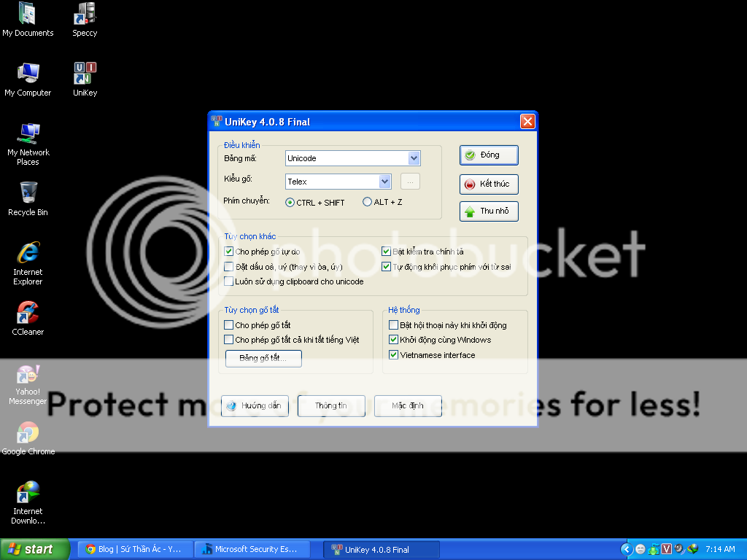The width and height of the screenshot is (747, 560).
Task: Select the Yahoo! Messenger desktop icon
Action: (x=28, y=385)
